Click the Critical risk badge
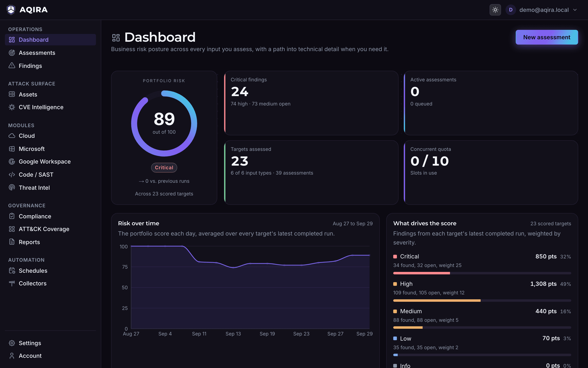 click(x=164, y=167)
